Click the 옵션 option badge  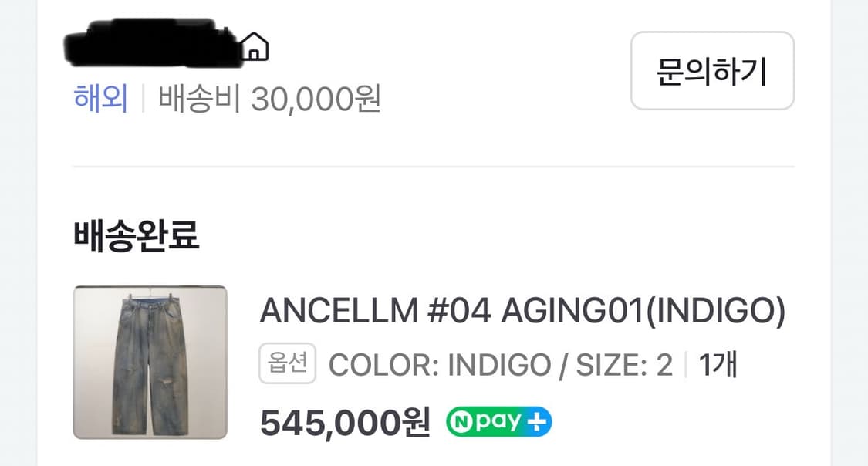point(287,363)
